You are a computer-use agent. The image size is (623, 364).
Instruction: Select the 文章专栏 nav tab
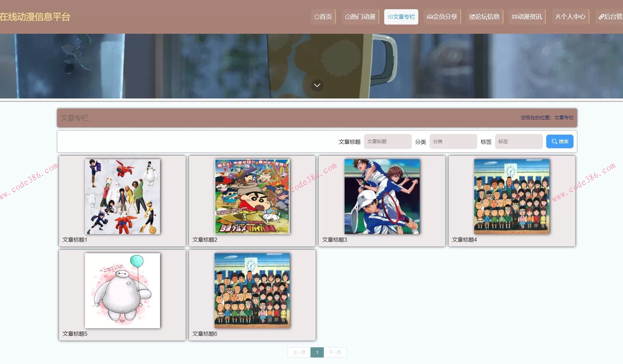pos(401,17)
